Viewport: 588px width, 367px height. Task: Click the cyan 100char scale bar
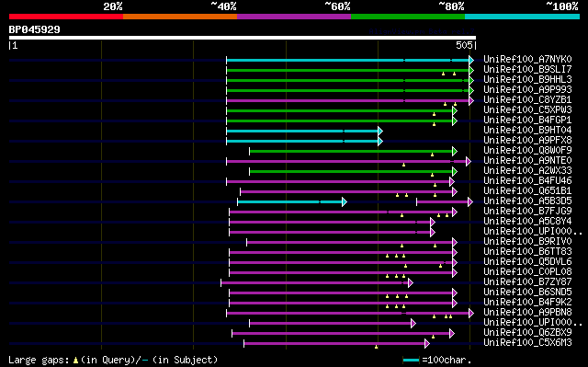click(x=411, y=361)
